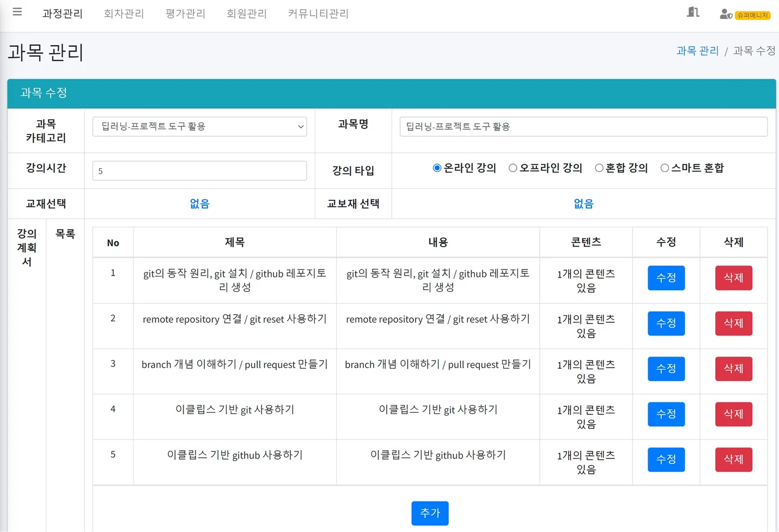Edit row 3 branch 개념 lesson
Screen dimensions: 779x532
666,369
